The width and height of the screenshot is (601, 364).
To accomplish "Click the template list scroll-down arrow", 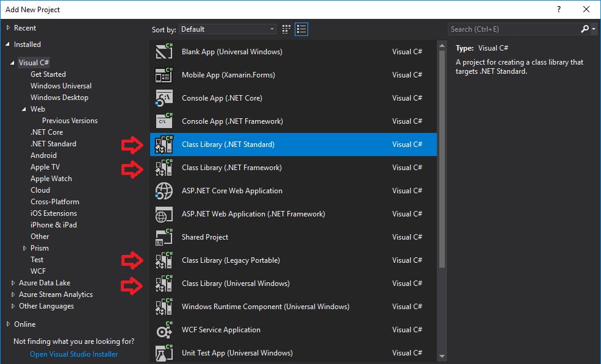I will tap(442, 356).
